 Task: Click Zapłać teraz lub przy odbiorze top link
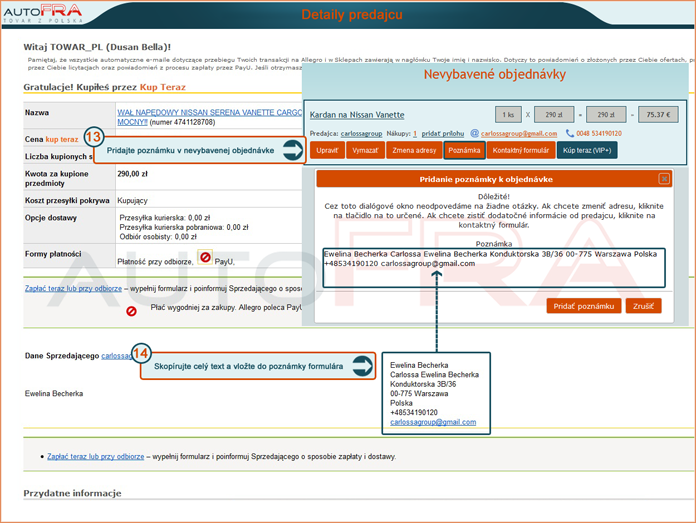coord(73,288)
